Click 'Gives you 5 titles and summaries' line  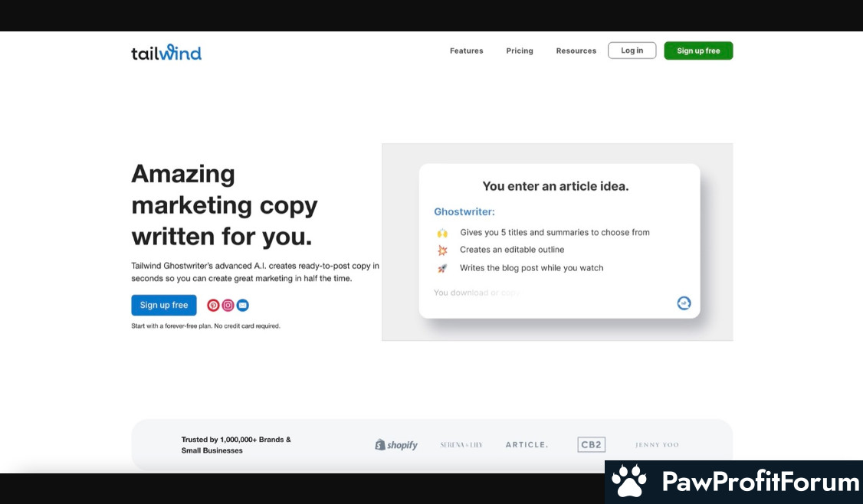pos(555,232)
